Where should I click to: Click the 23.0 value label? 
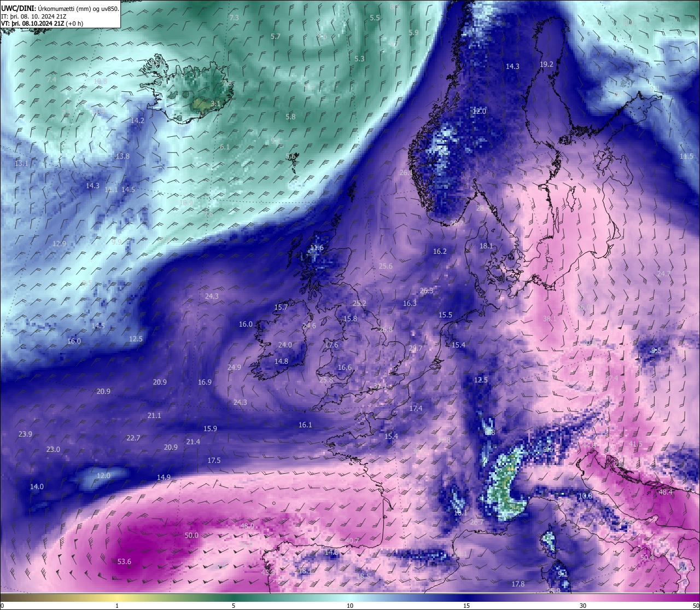click(x=53, y=449)
